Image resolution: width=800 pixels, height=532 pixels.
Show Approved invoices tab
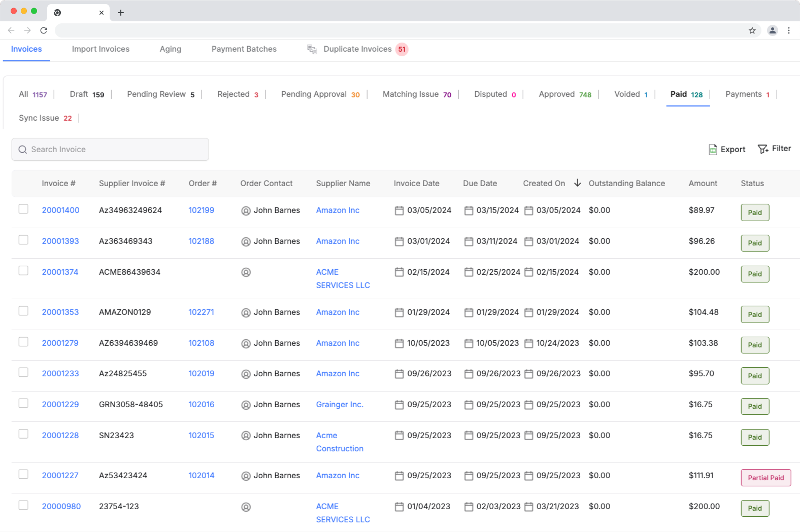click(565, 94)
